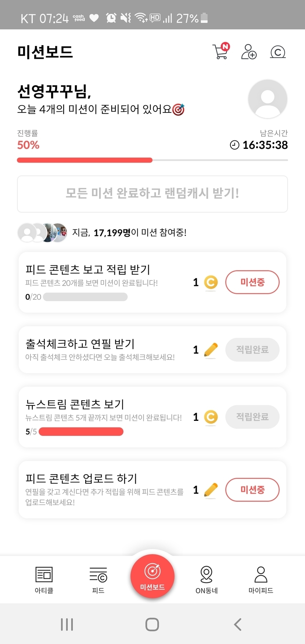Tap 미션중 button for 피드 콘텐츠 보고 적립 받기
Viewport: 305px width, 644px height.
tap(252, 282)
